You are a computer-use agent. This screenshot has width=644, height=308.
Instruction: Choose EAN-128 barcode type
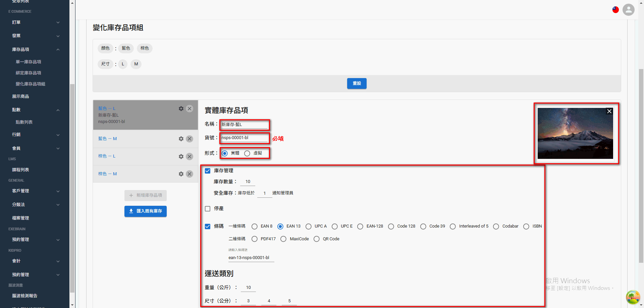click(360, 227)
